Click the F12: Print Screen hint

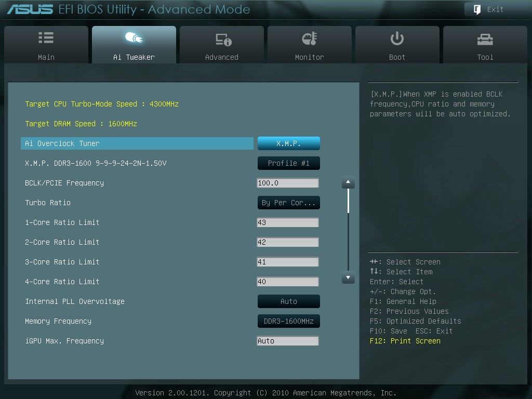(x=405, y=341)
